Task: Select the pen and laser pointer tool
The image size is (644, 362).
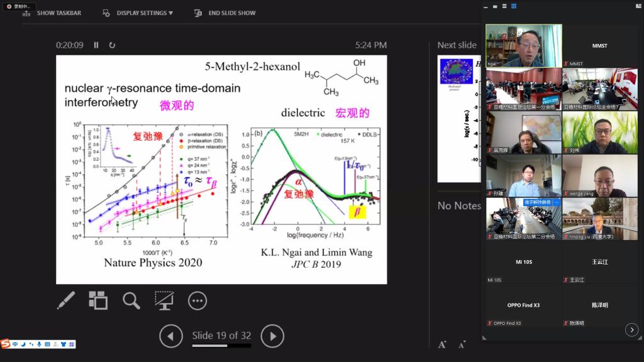Action: pyautogui.click(x=66, y=300)
